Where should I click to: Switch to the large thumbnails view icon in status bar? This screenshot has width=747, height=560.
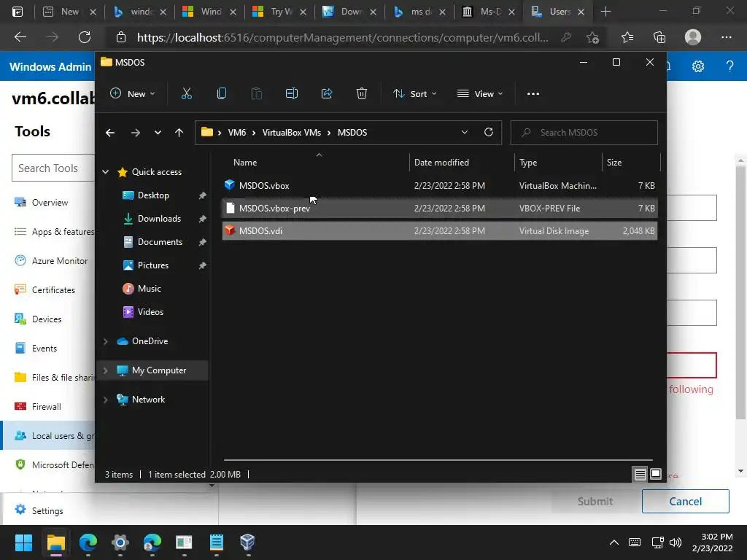(x=656, y=474)
